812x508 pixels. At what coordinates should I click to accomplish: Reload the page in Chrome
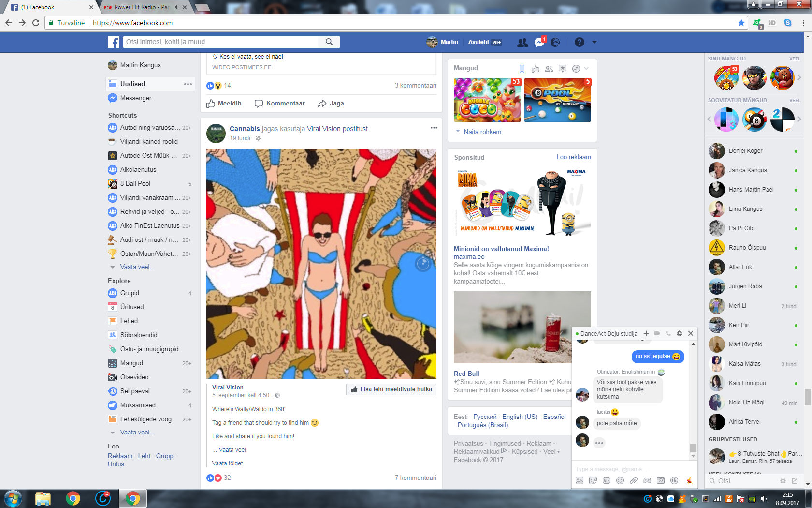[36, 23]
